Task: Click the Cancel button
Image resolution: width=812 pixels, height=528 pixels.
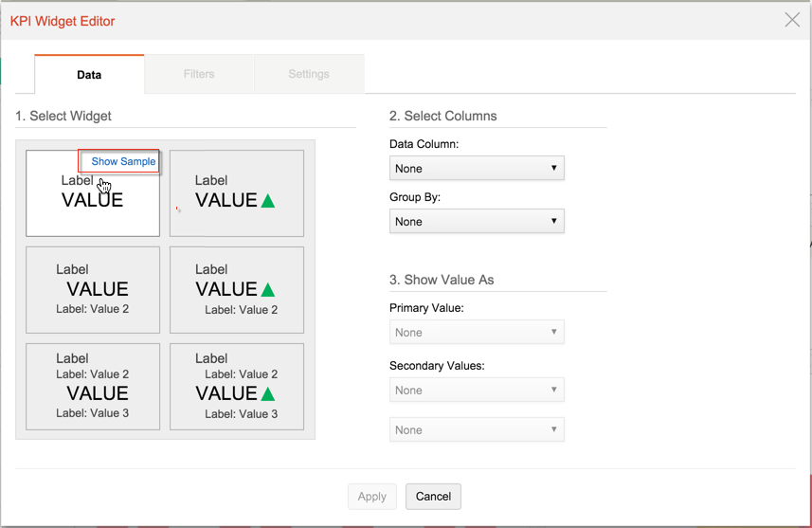Action: pos(433,497)
